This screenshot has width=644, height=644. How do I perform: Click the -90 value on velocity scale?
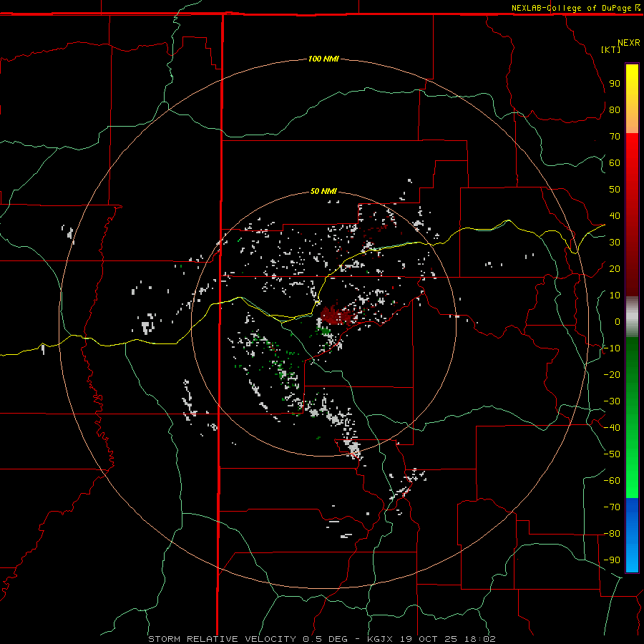tap(612, 560)
